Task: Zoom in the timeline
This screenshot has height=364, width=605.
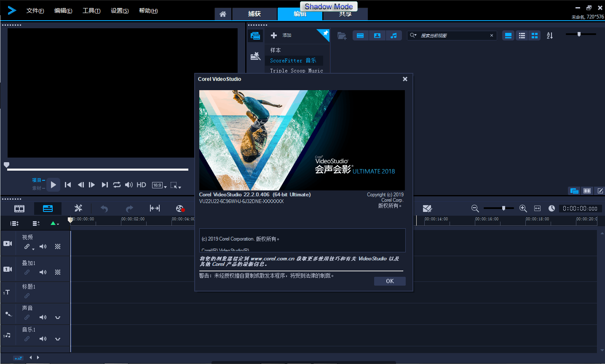Action: (523, 209)
